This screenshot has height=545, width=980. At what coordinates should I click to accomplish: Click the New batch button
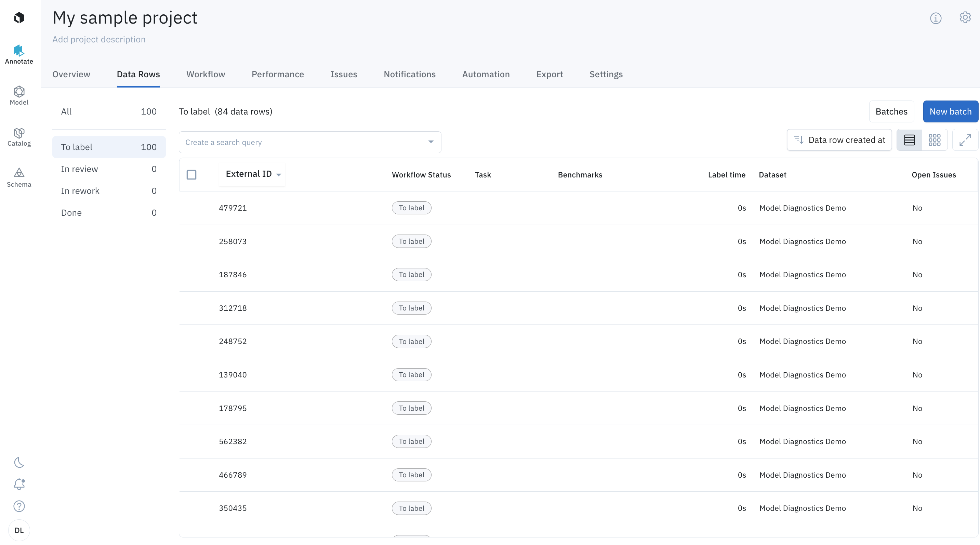coord(950,111)
